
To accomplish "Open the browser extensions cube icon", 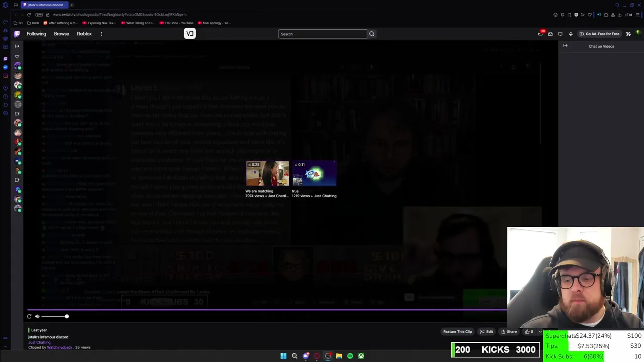I will pyautogui.click(x=606, y=15).
